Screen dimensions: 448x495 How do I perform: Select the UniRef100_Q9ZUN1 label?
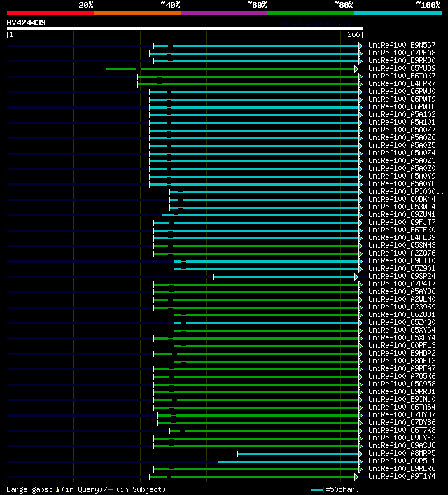(402, 215)
